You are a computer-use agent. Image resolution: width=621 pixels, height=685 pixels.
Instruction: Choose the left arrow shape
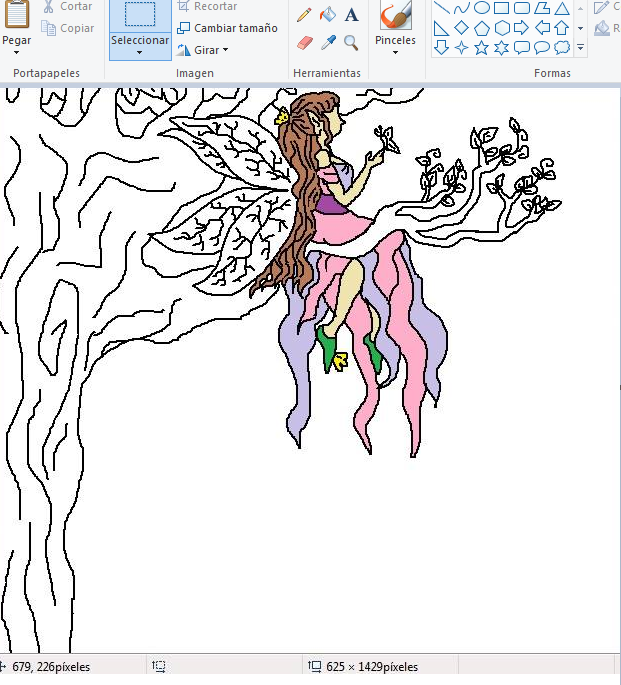[x=542, y=28]
